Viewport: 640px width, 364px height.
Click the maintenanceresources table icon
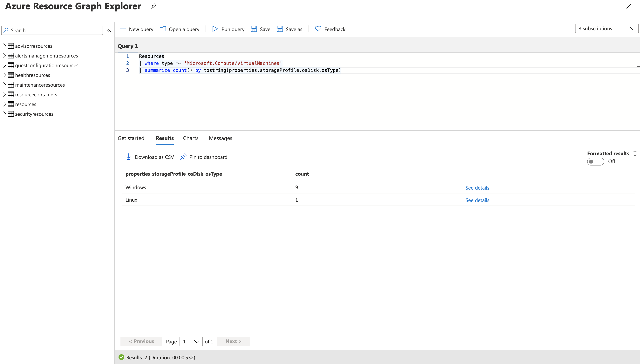tap(11, 85)
